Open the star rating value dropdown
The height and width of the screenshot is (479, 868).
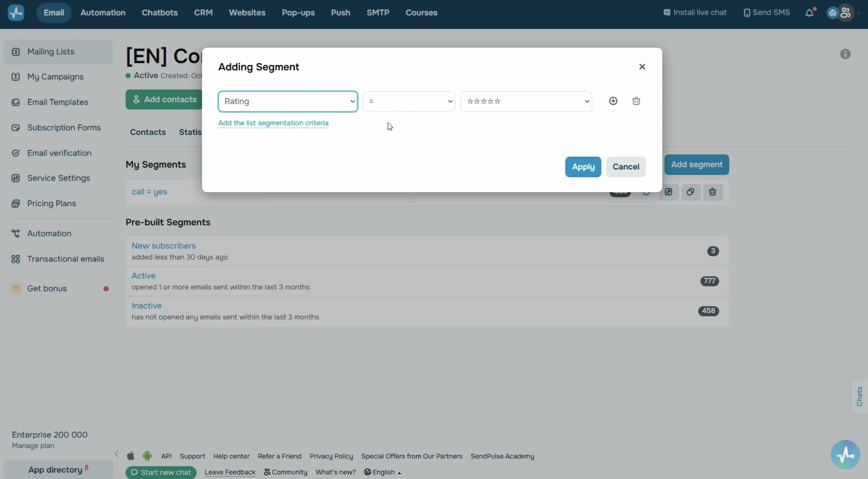(526, 101)
